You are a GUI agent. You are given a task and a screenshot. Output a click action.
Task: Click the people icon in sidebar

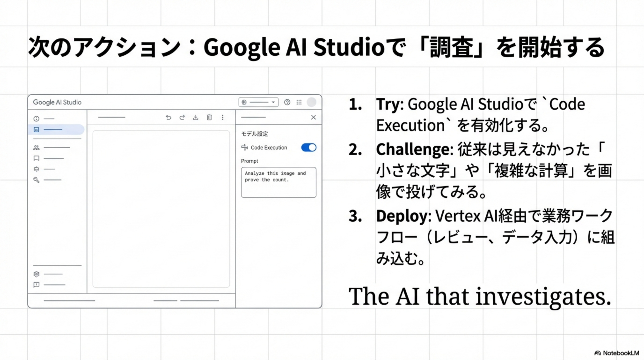[x=37, y=147]
